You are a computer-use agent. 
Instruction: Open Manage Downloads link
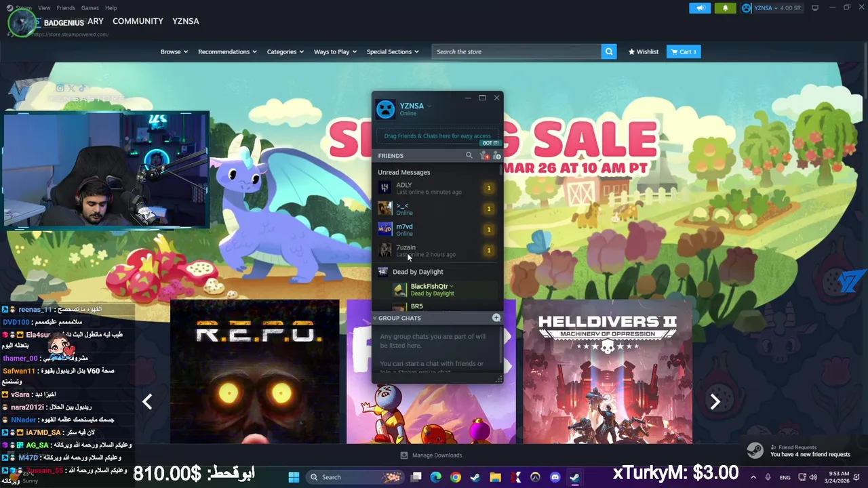[x=437, y=455]
